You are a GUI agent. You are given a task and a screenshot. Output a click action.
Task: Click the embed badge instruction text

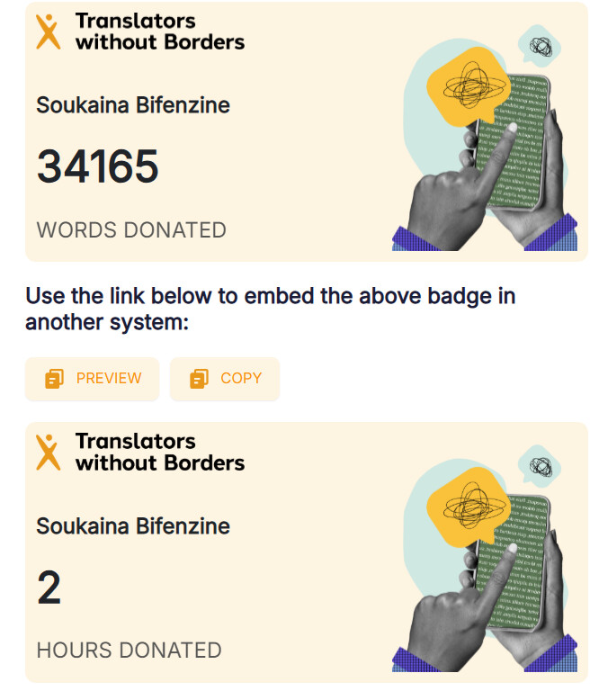click(270, 309)
